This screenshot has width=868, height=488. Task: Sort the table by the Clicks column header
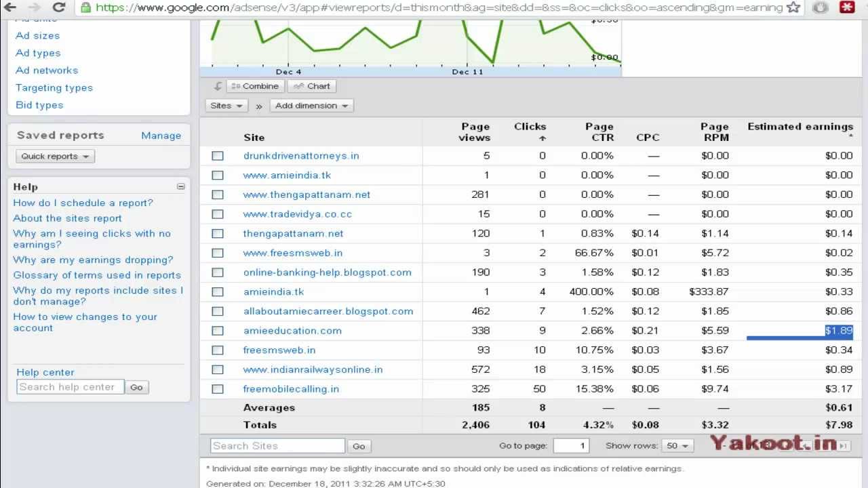tap(530, 131)
